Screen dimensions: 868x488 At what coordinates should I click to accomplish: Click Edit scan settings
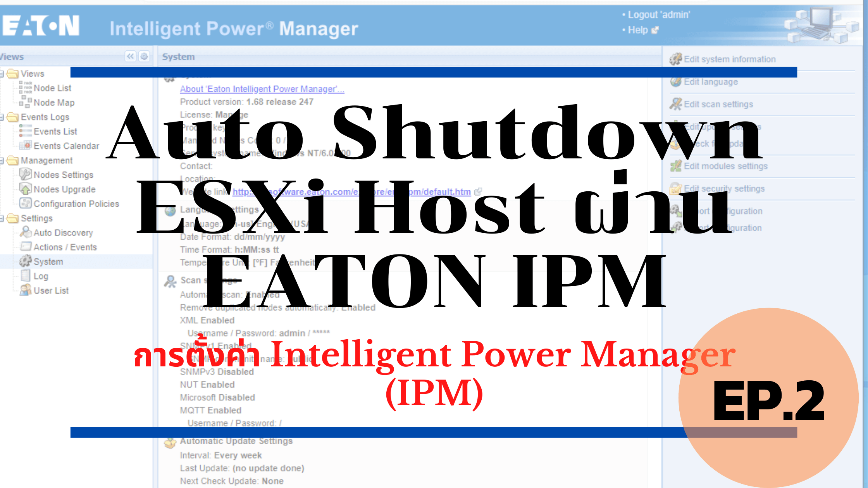[x=718, y=104]
